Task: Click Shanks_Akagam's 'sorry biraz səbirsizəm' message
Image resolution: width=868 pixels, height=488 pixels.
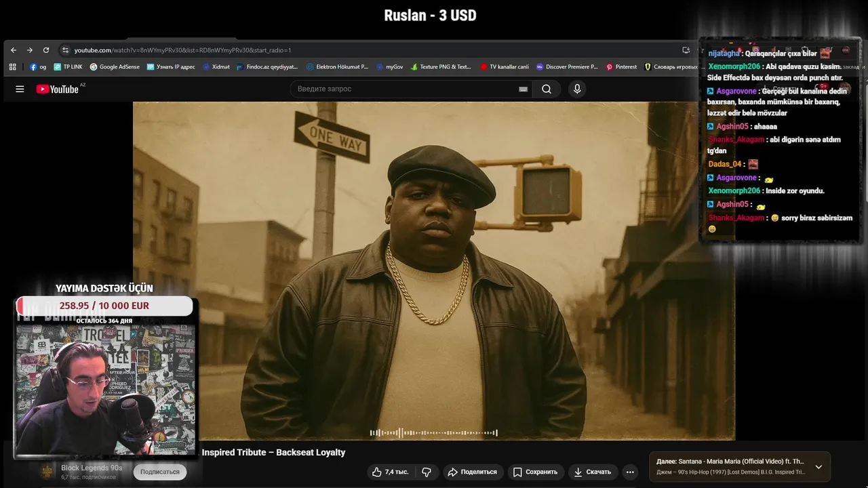Action: click(x=780, y=222)
